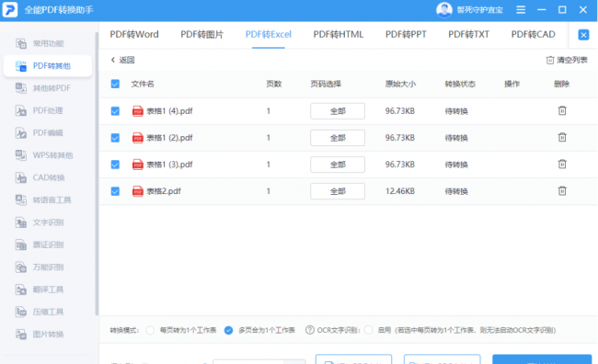Delete 表格1 (2).pdf with its trash icon

point(562,138)
